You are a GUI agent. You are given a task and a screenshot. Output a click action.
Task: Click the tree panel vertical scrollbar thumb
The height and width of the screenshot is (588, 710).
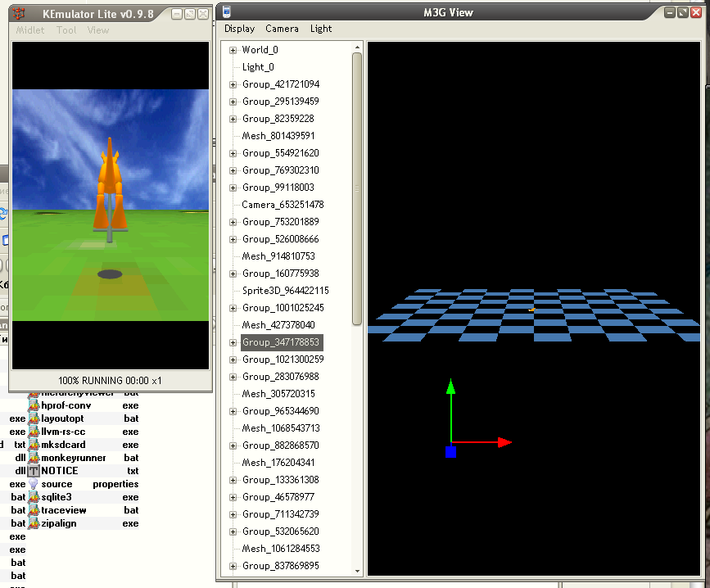pyautogui.click(x=357, y=187)
